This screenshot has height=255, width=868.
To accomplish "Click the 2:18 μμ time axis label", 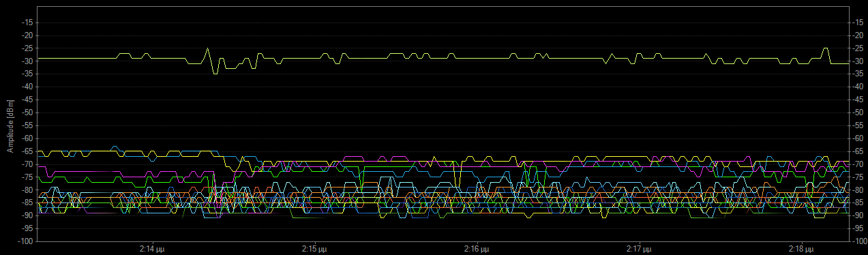I will point(801,250).
